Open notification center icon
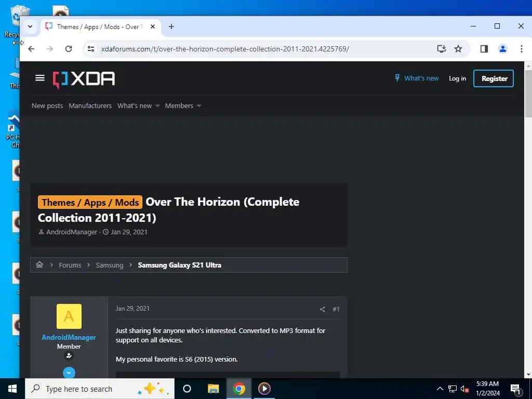 [x=515, y=389]
